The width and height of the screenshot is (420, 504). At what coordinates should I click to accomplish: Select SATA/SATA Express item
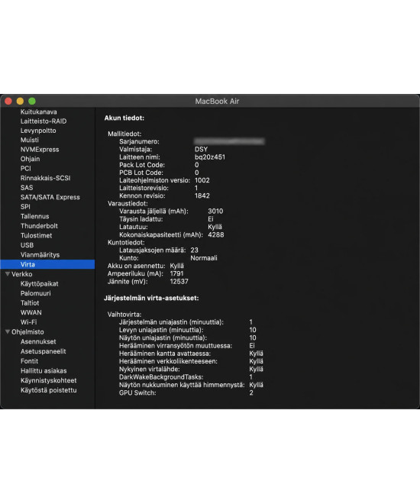coord(50,197)
